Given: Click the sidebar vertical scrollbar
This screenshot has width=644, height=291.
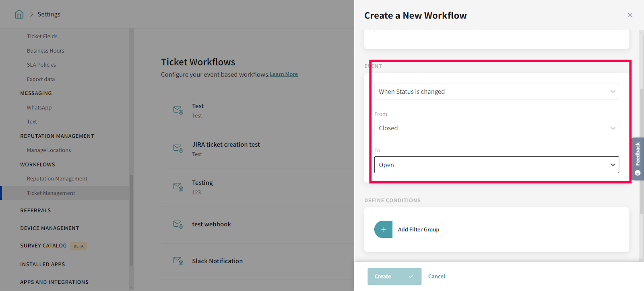Looking at the screenshot, I should tap(131, 220).
